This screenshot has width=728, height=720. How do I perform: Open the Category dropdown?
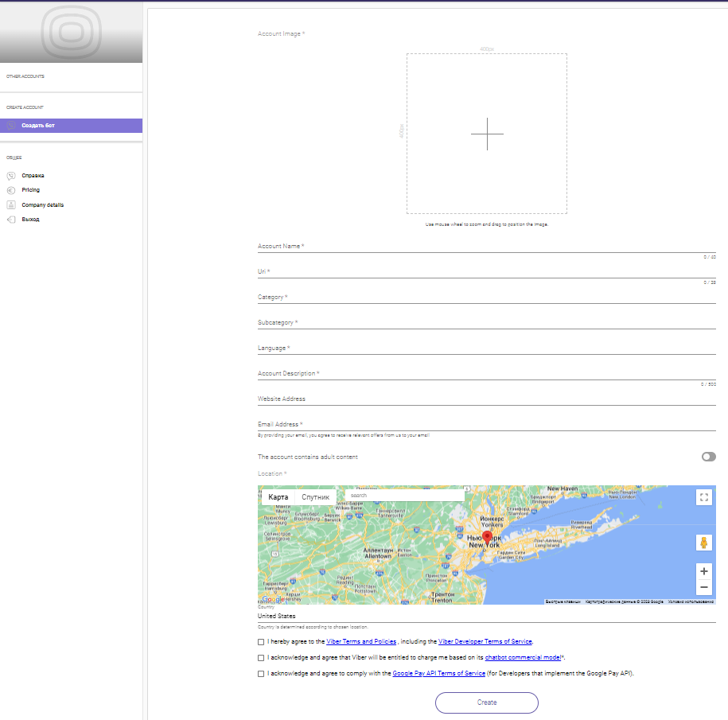pos(486,298)
